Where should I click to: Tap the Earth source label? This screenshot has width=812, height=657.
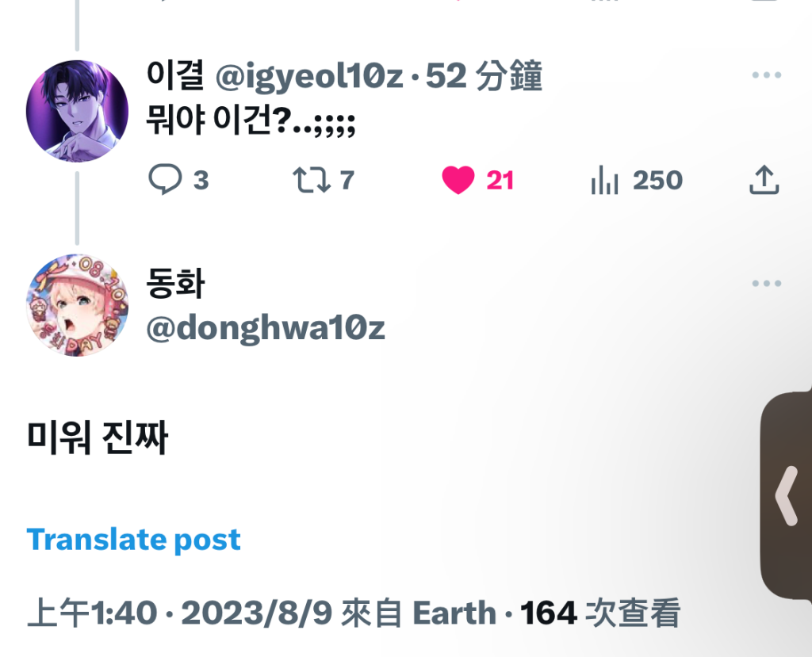454,613
